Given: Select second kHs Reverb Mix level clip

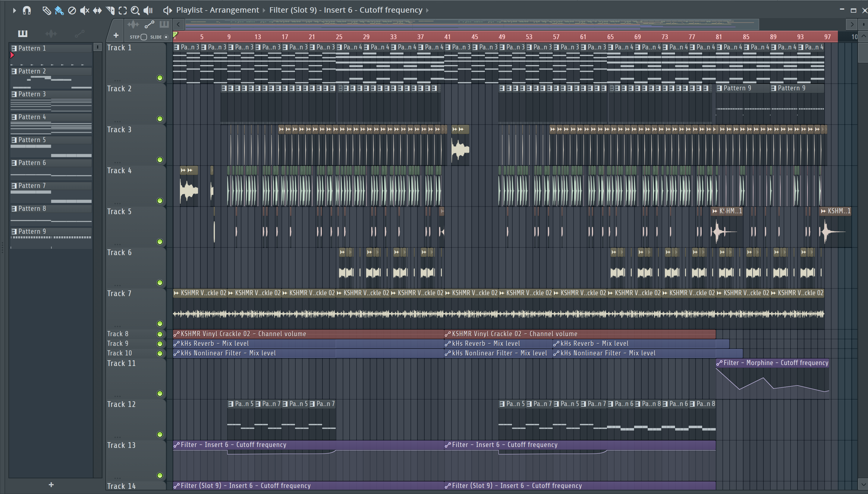Looking at the screenshot, I should coord(498,343).
